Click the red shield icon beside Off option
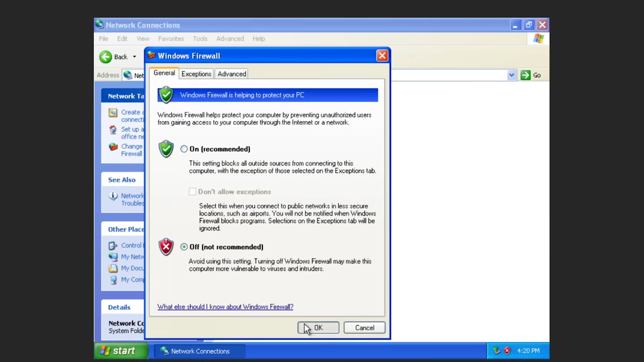Screen dimensions: 644x362 point(166,247)
